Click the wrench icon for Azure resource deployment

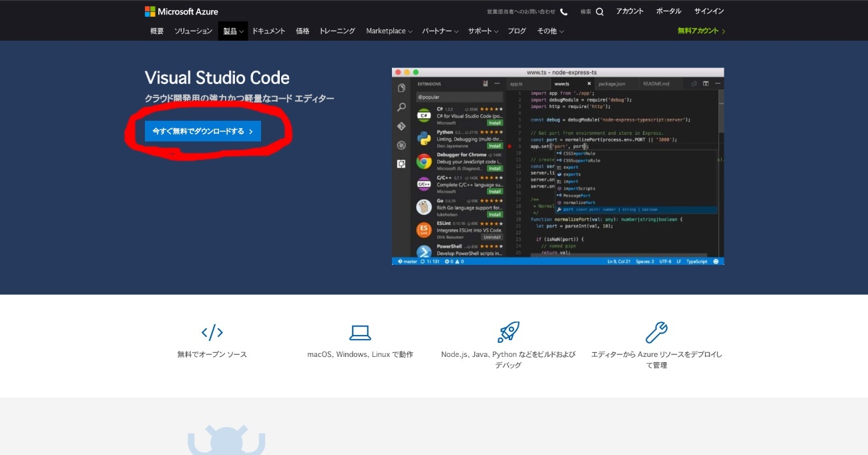656,332
